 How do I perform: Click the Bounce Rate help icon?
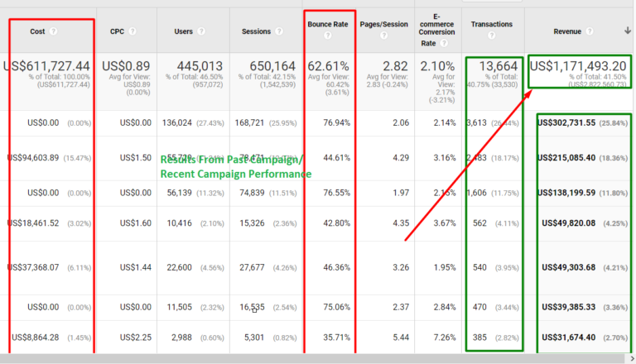tap(328, 36)
